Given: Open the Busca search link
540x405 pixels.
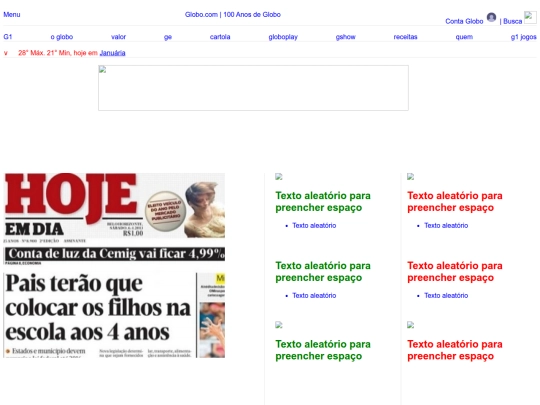Looking at the screenshot, I should pyautogui.click(x=512, y=21).
